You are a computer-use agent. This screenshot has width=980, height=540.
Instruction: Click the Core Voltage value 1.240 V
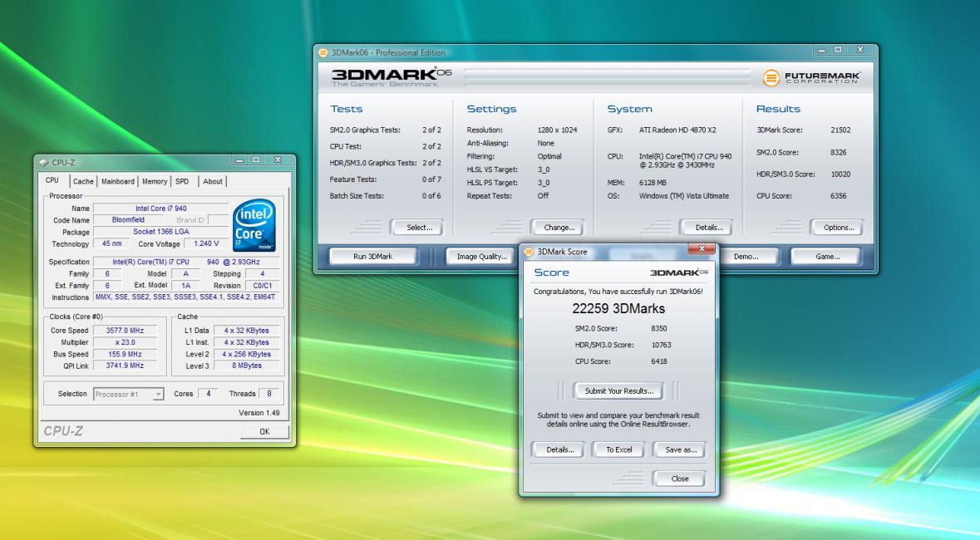(205, 243)
